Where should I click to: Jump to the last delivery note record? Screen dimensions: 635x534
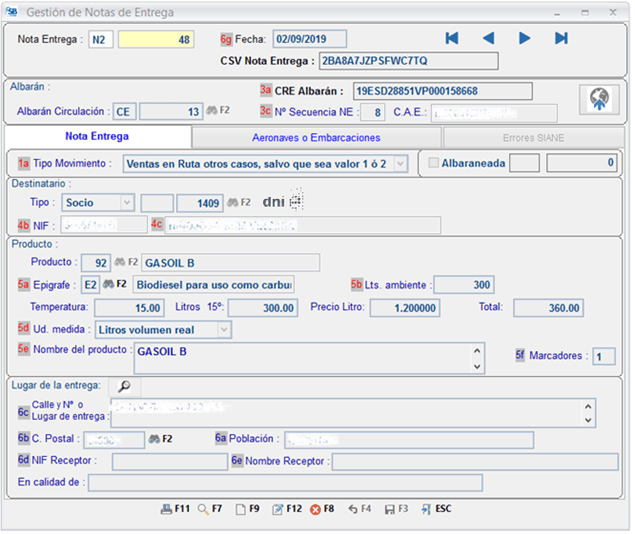[x=561, y=39]
